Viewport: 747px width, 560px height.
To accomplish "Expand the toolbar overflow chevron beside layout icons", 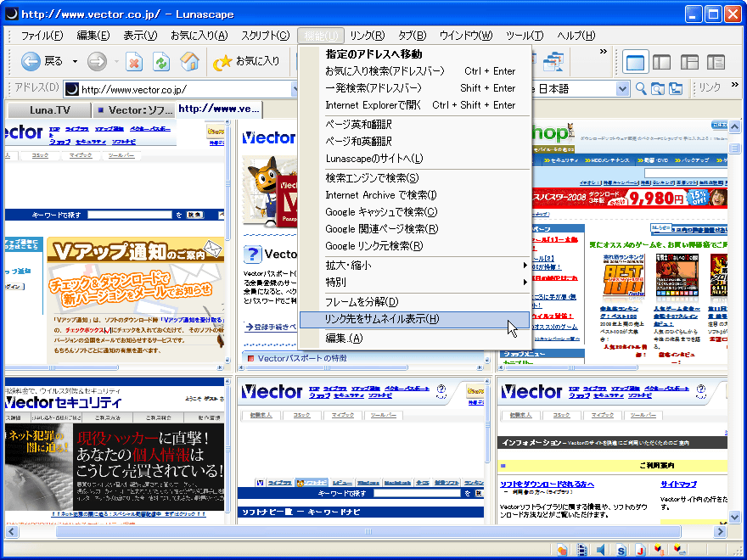I will coord(604,52).
